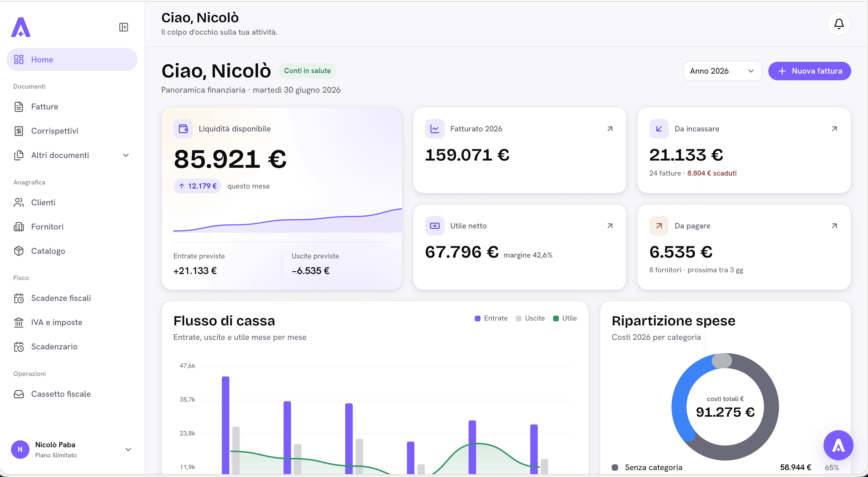The image size is (868, 477).
Task: Toggle the Utile legend item
Action: tap(565, 318)
